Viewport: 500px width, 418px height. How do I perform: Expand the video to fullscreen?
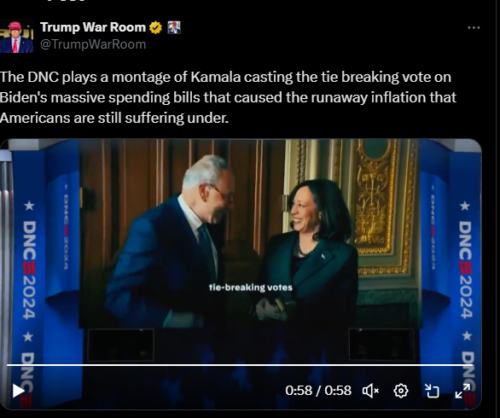[463, 391]
